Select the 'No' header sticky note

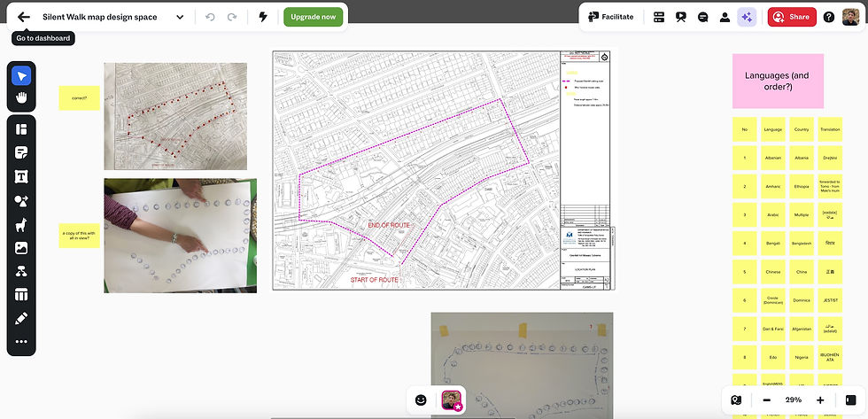[x=745, y=129]
